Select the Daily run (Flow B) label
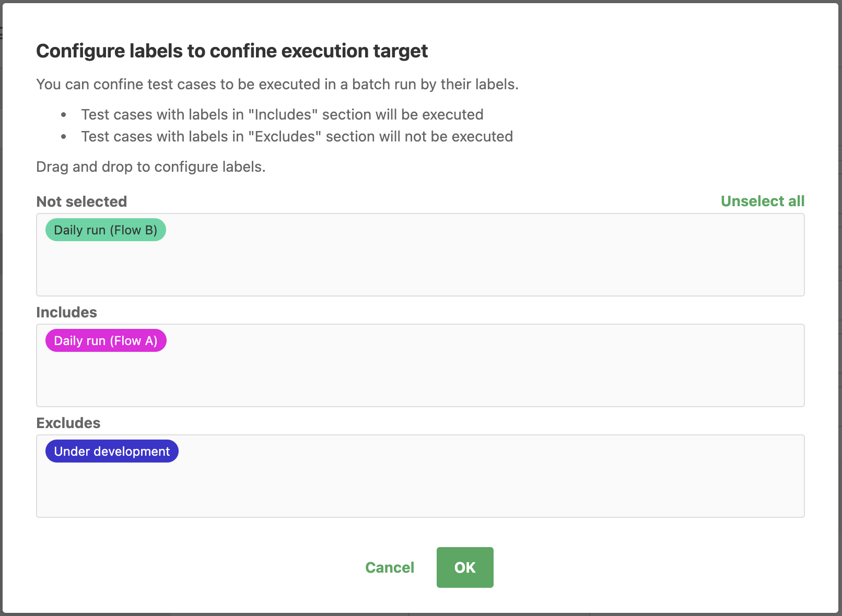 click(106, 230)
